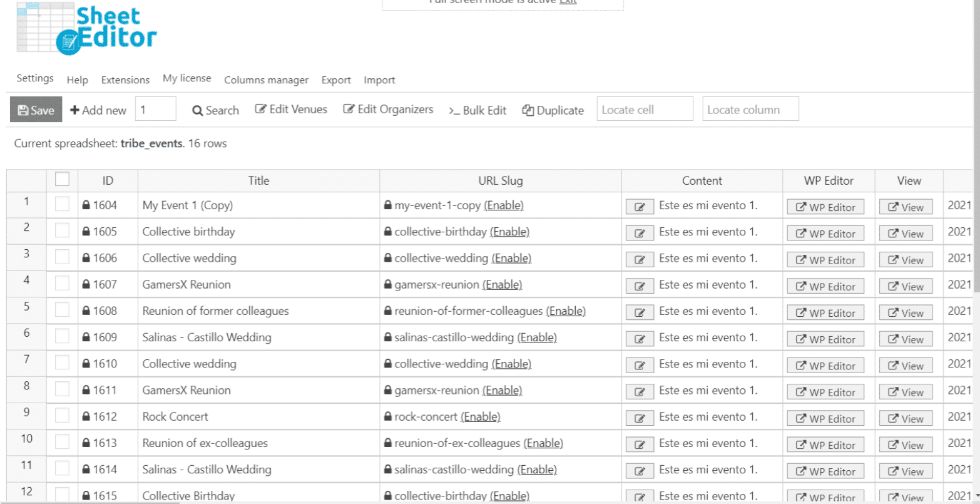Open content editor icon for My Event 1 (Copy)
Image resolution: width=980 pixels, height=504 pixels.
[x=640, y=207]
